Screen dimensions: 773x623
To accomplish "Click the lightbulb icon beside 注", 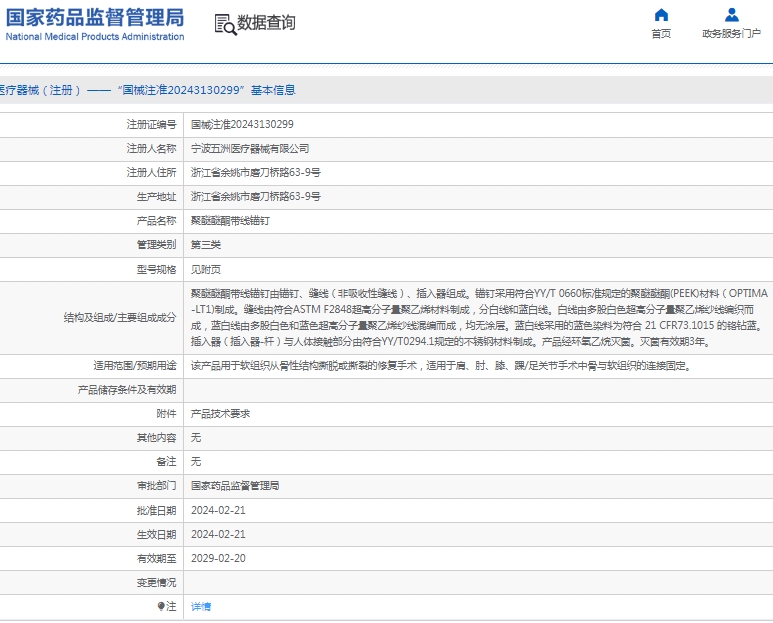I will pos(161,606).
